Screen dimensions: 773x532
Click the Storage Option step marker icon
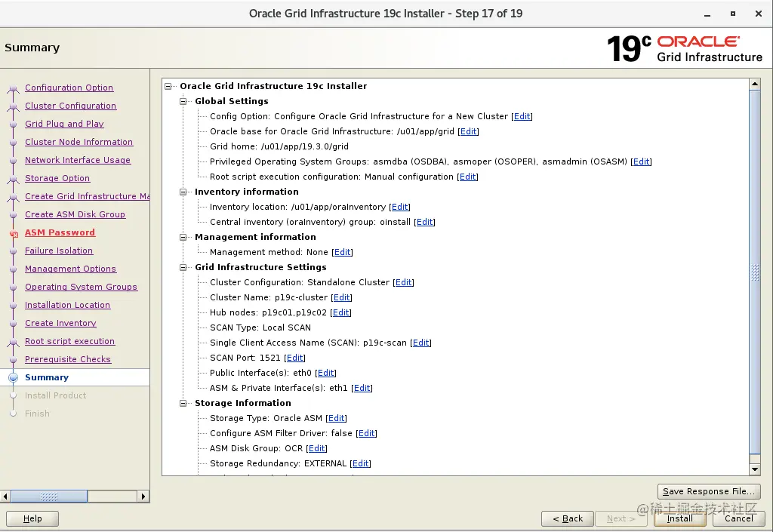(14, 180)
